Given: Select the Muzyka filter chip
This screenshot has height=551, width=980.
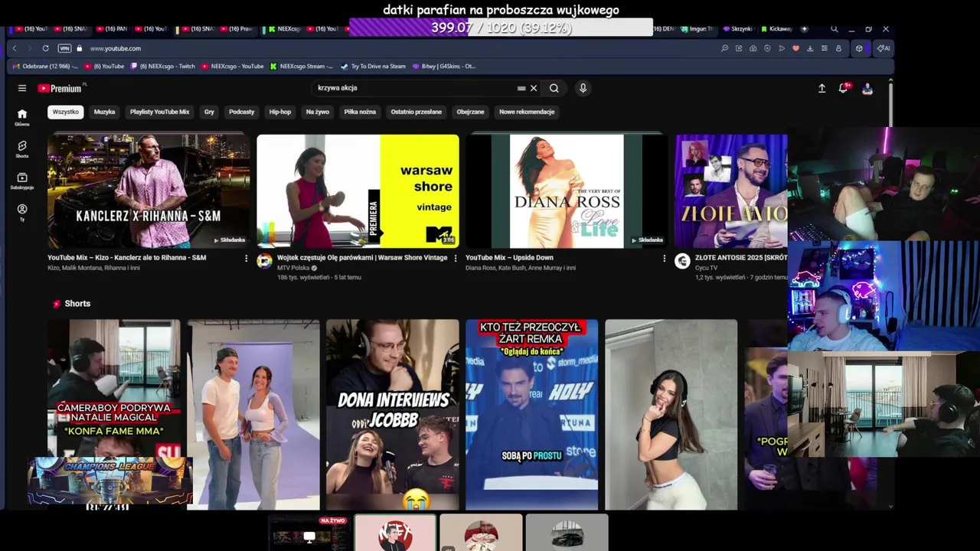Looking at the screenshot, I should click(104, 112).
